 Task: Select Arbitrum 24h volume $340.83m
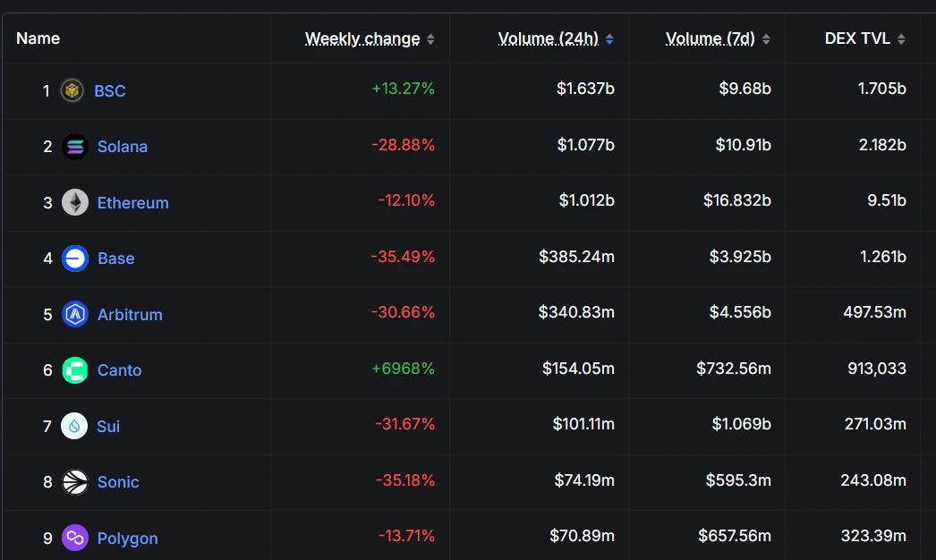point(576,311)
